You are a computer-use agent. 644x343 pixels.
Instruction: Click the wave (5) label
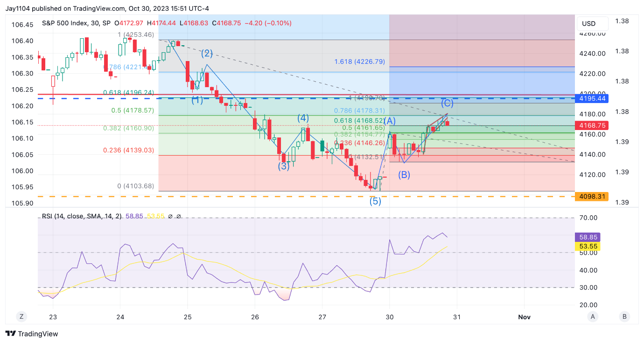[x=376, y=201]
